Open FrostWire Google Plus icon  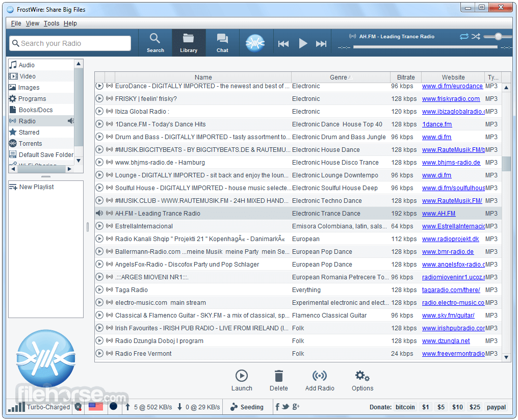click(296, 407)
